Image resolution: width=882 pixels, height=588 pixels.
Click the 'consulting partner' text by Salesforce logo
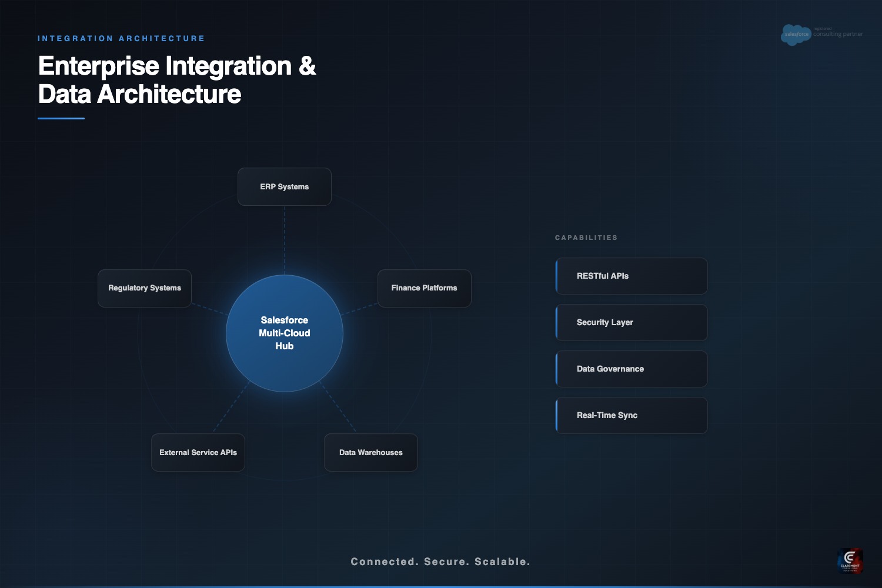838,34
